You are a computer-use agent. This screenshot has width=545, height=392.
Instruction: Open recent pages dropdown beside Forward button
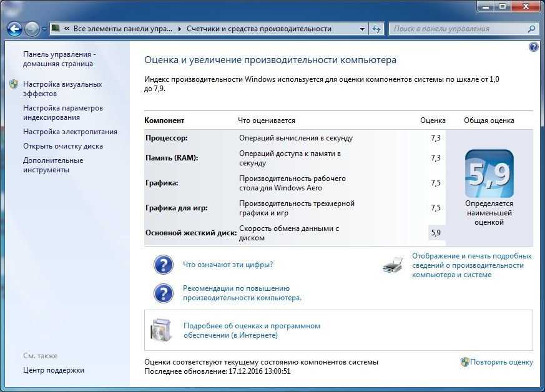(x=44, y=29)
